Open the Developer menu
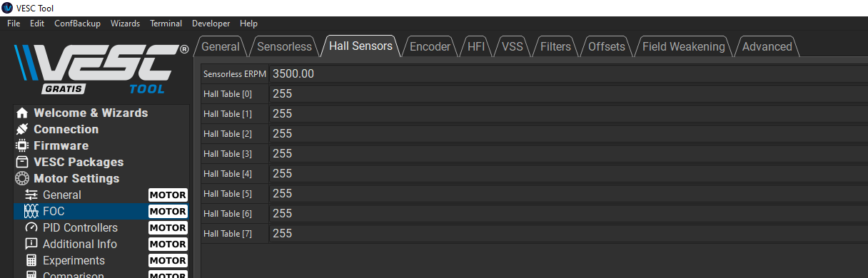The height and width of the screenshot is (278, 868). (x=211, y=24)
